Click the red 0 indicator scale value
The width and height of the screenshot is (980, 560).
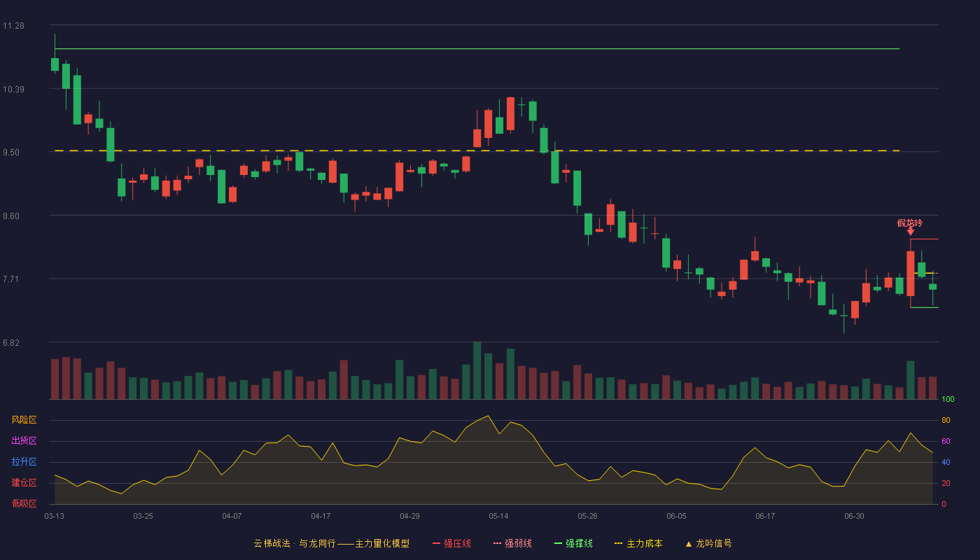pyautogui.click(x=944, y=504)
